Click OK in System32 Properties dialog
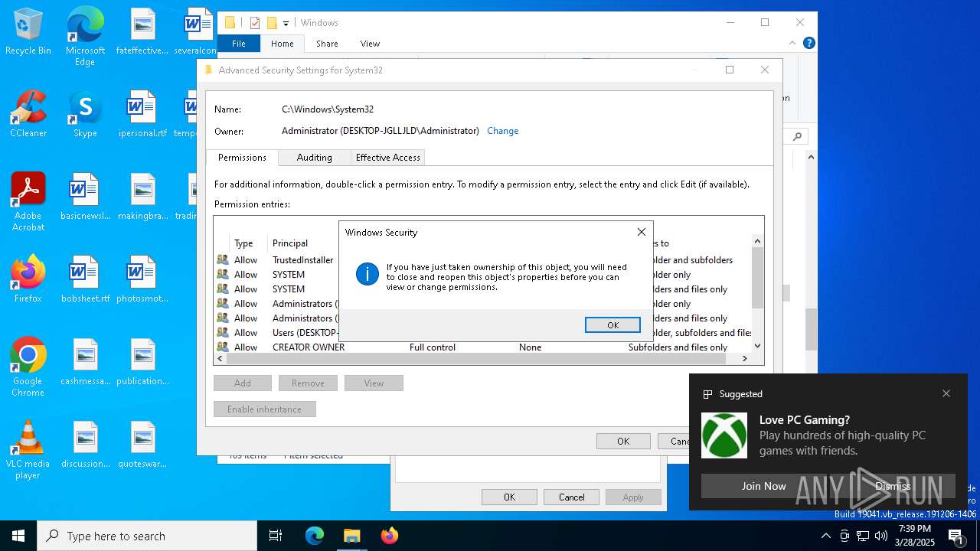The height and width of the screenshot is (551, 980). click(x=509, y=497)
